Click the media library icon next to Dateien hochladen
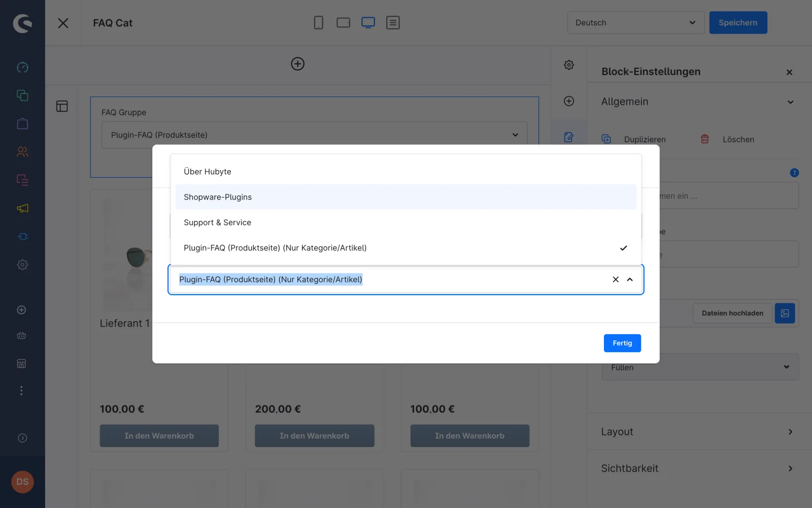This screenshot has height=508, width=812. tap(785, 313)
